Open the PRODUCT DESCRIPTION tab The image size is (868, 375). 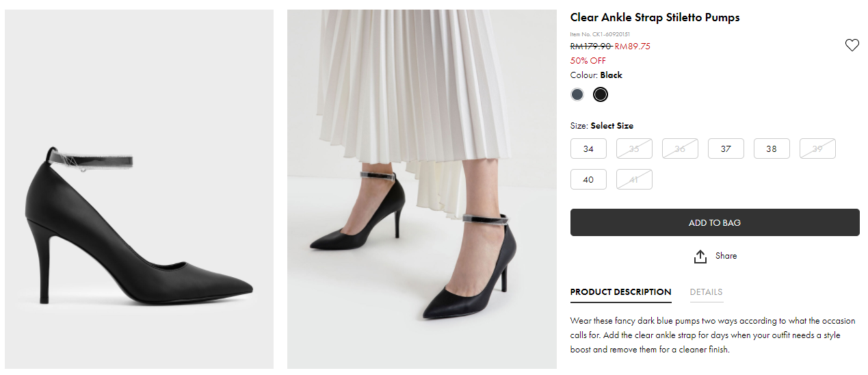click(x=620, y=292)
